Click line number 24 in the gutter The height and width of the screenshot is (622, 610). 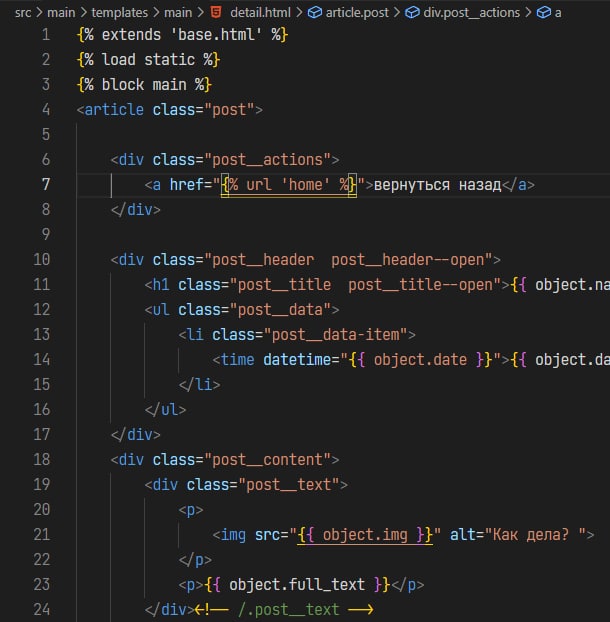click(x=42, y=609)
